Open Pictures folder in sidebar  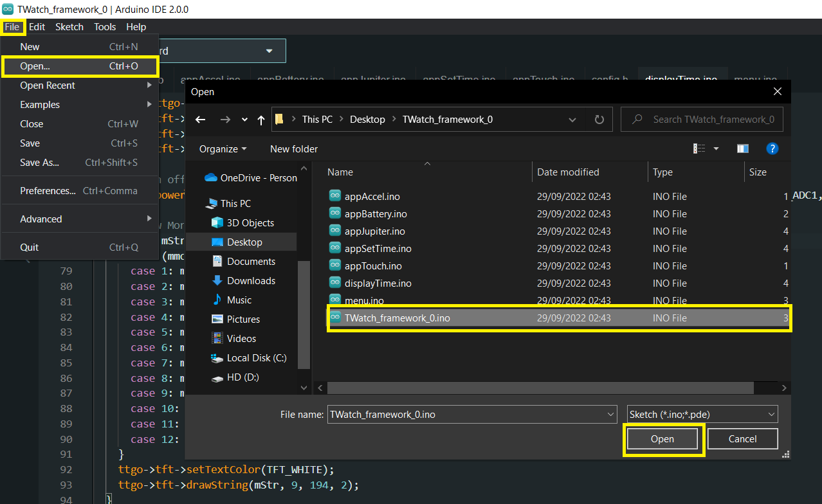[x=235, y=319]
